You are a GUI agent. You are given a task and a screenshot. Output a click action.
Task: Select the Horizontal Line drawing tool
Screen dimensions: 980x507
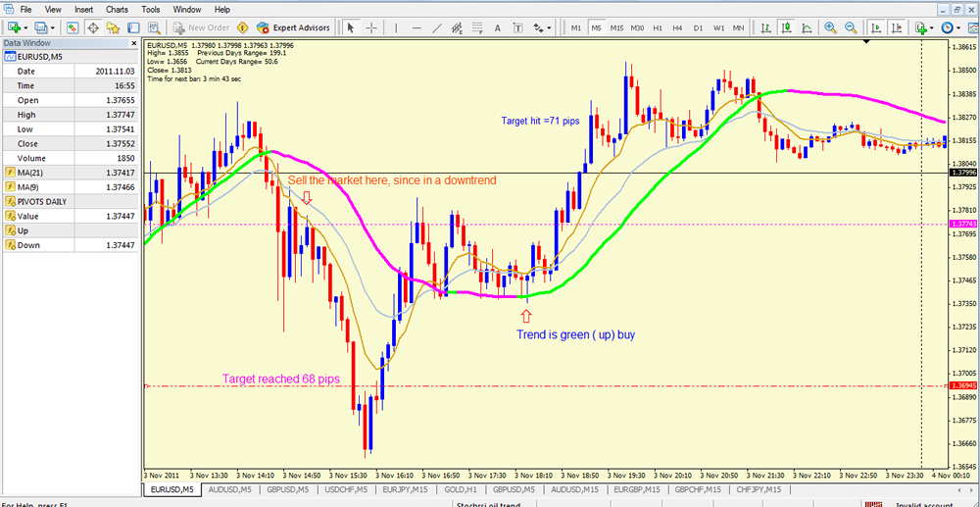[x=416, y=27]
